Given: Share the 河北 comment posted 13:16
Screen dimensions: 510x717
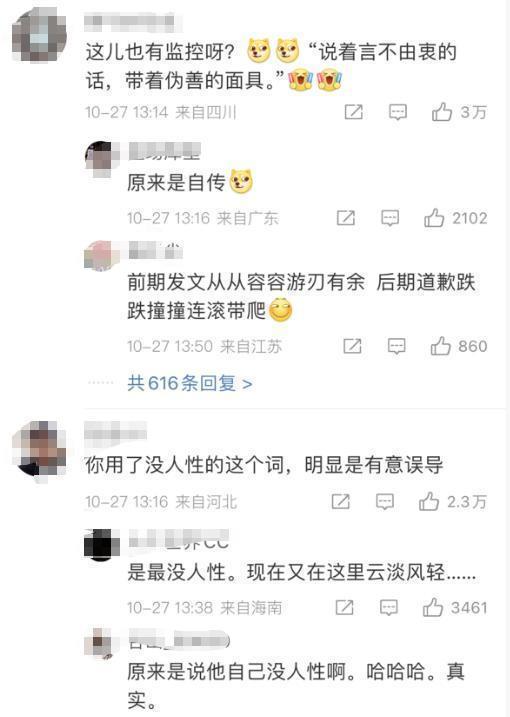Looking at the screenshot, I should (341, 502).
